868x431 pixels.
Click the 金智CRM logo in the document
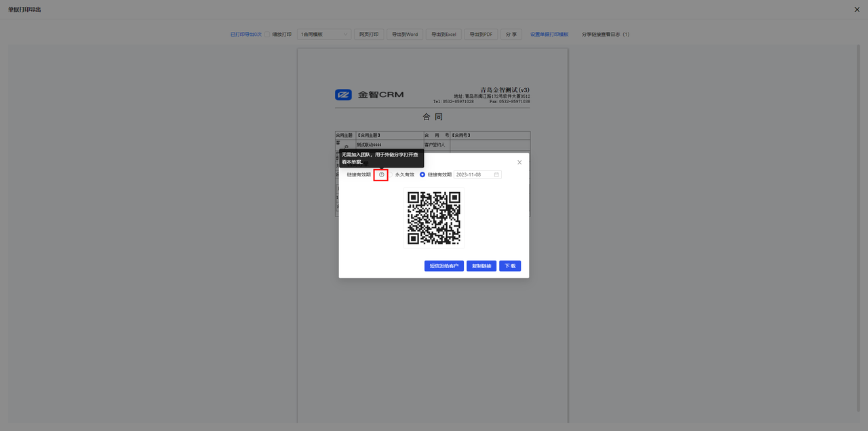pyautogui.click(x=369, y=94)
